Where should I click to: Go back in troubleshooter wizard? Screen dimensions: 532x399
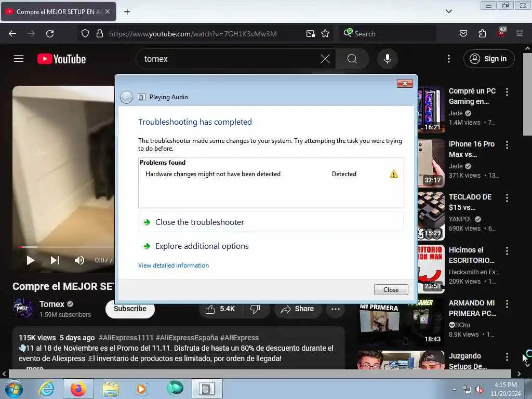126,97
